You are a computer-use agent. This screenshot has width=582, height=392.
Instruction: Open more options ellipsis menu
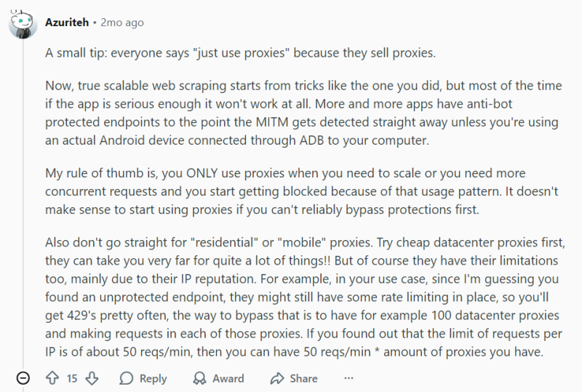(x=348, y=378)
